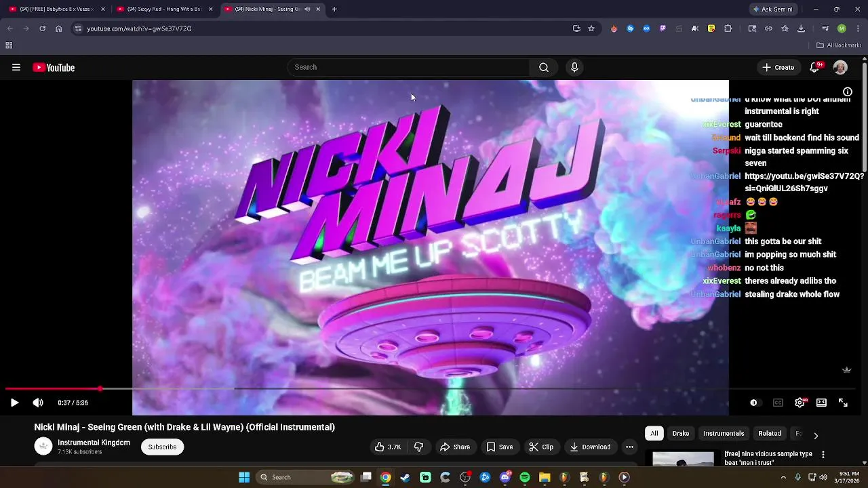This screenshot has height=488, width=868.
Task: Toggle closed captions (CC) button
Action: [778, 403]
